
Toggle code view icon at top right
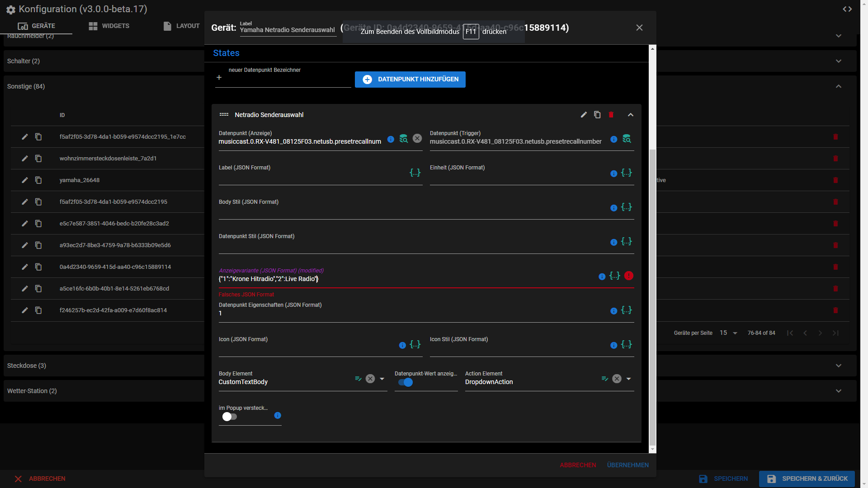[x=847, y=9]
